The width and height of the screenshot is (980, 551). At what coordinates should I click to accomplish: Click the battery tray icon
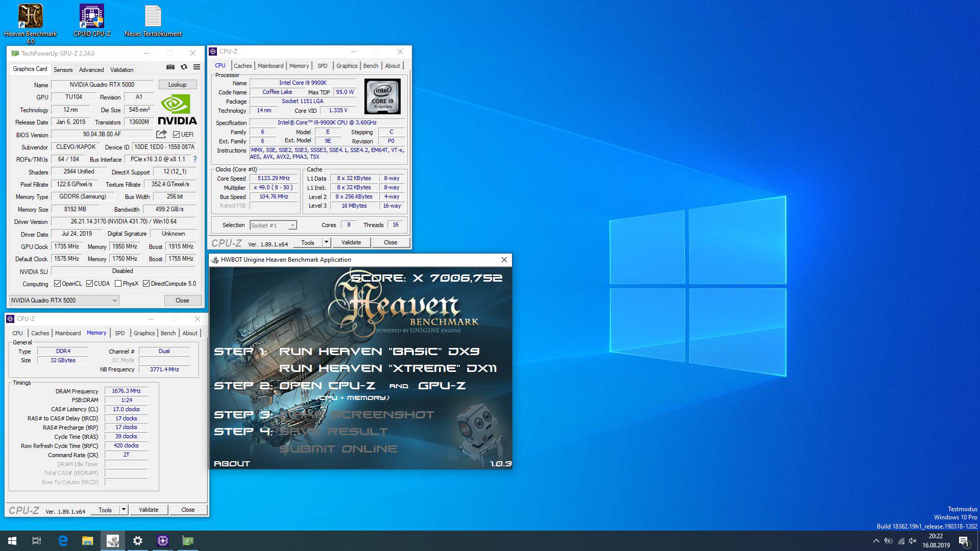click(889, 541)
